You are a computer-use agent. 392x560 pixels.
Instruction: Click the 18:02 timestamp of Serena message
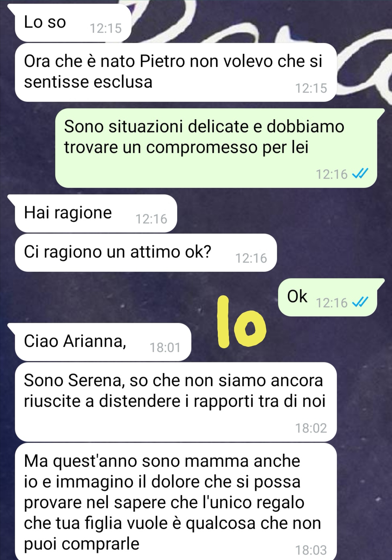[311, 428]
